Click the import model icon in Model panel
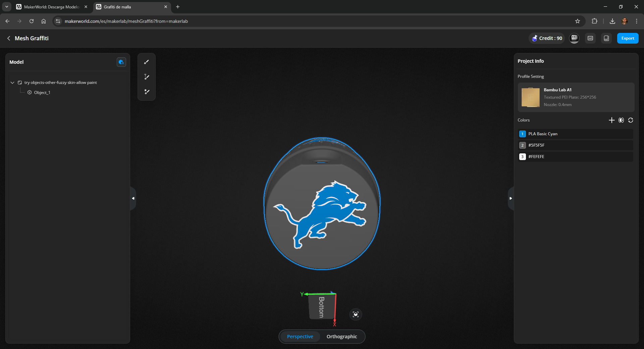 pos(121,62)
